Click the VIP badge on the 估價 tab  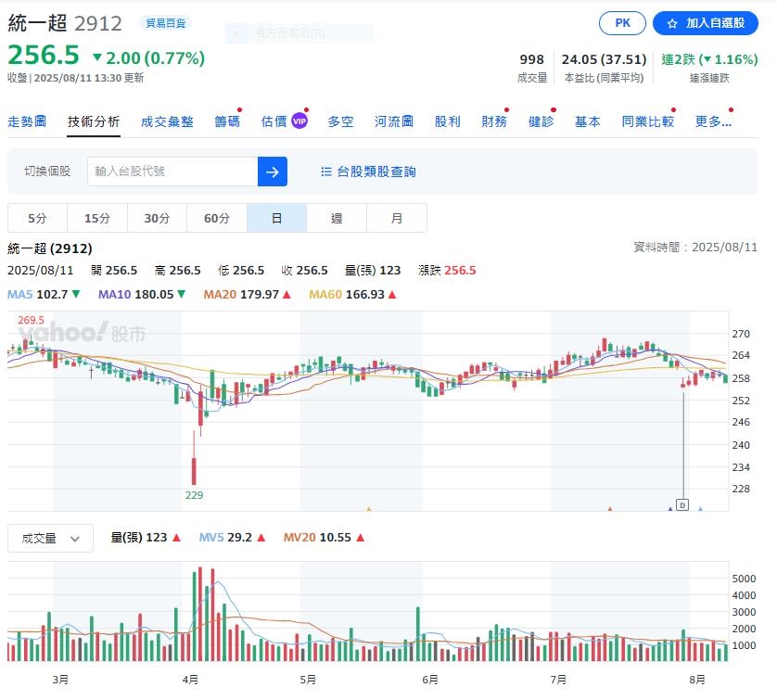point(298,119)
